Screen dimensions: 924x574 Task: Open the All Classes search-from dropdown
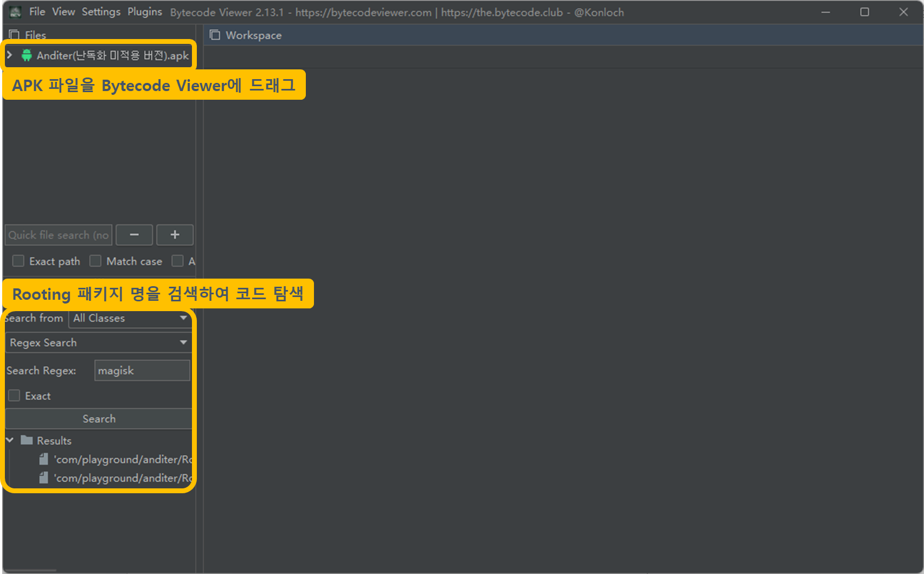(130, 318)
